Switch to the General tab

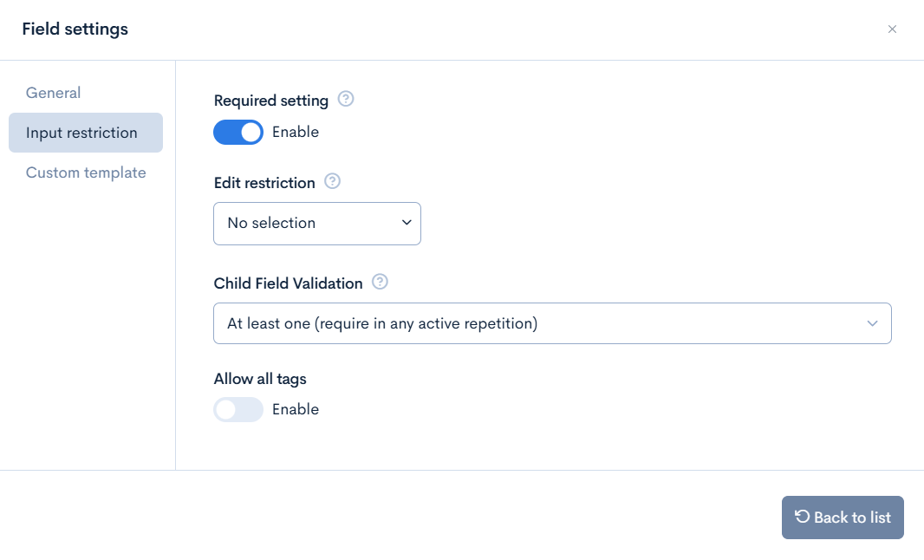[x=53, y=93]
